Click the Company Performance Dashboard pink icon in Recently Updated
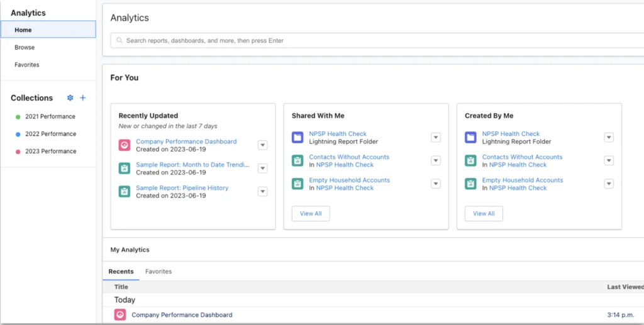Viewport: 644px width, 325px height. [125, 145]
